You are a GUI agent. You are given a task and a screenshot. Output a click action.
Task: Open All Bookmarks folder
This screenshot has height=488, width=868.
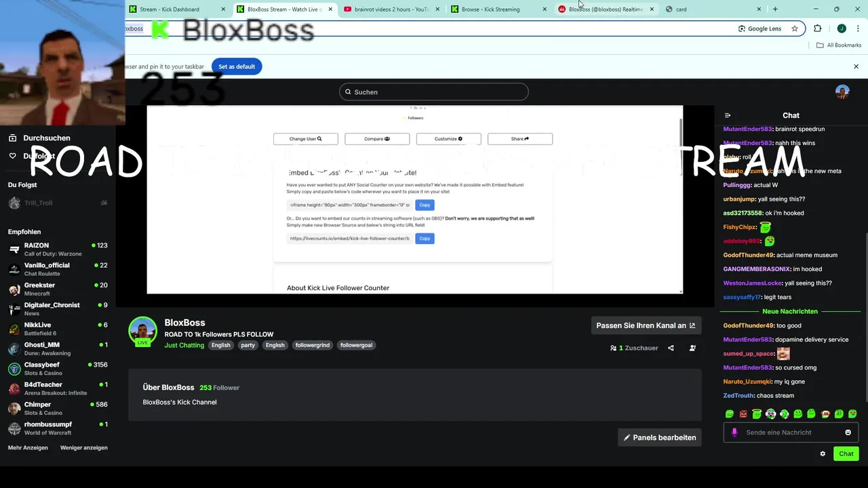pyautogui.click(x=839, y=45)
